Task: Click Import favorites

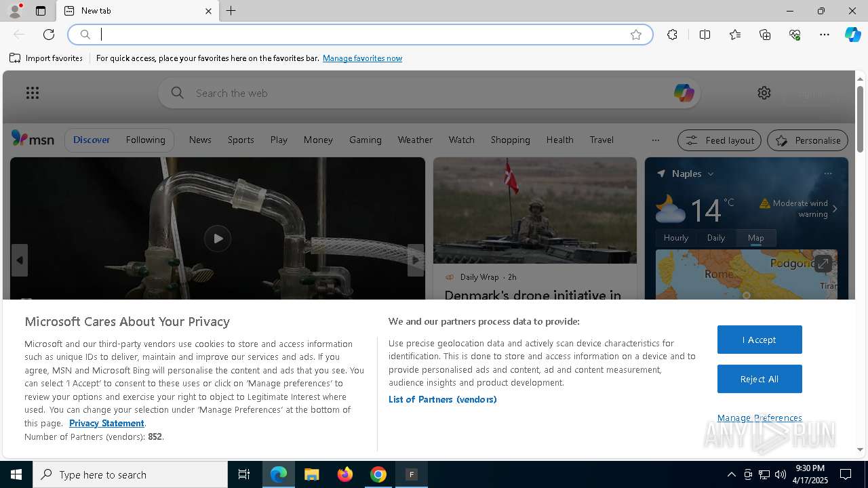Action: [46, 58]
